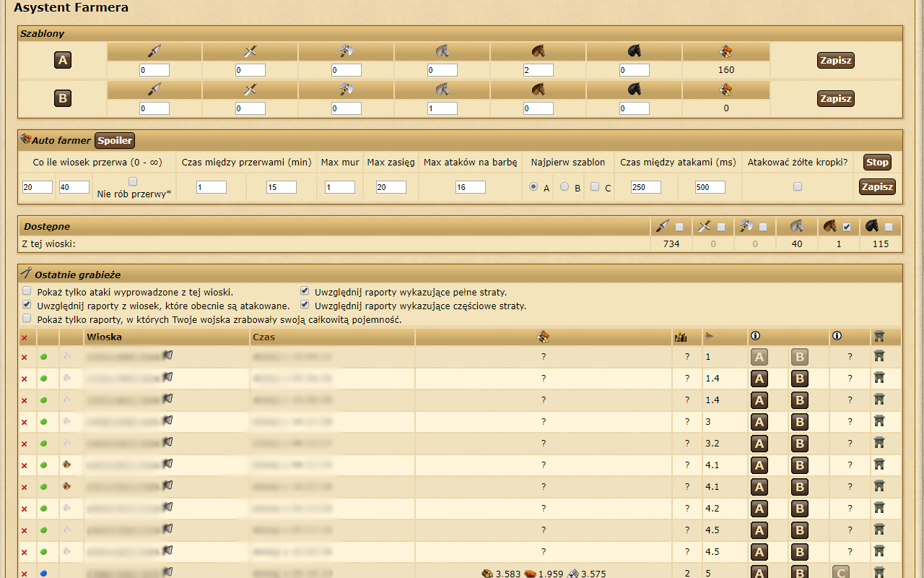Click the haul capacity icon in template A
Viewport: 924px width, 578px height.
coord(726,51)
